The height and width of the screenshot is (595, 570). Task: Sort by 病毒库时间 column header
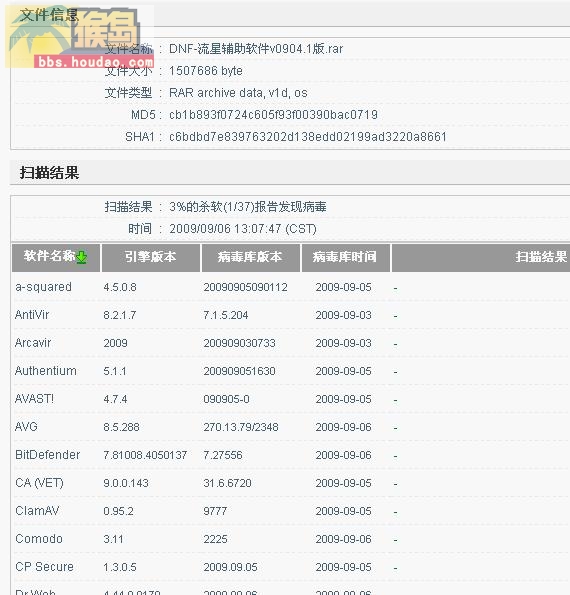click(x=346, y=258)
